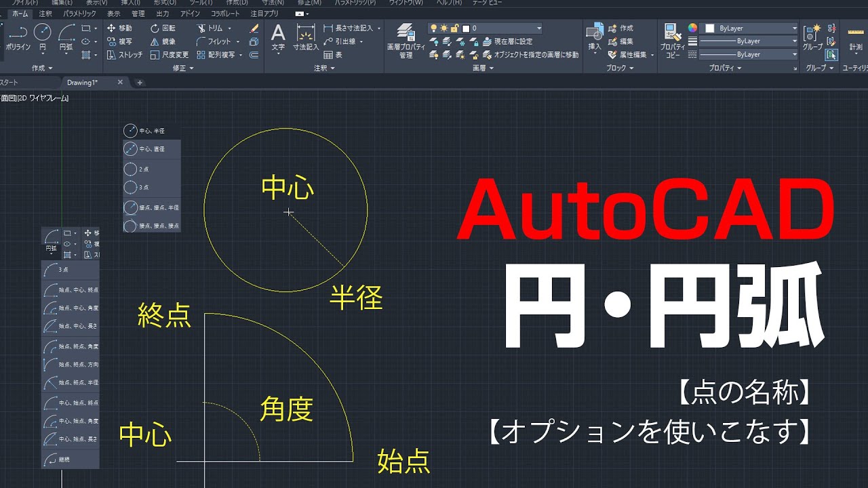868x488 pixels.
Task: Click the object color wheel icon
Action: tap(692, 28)
